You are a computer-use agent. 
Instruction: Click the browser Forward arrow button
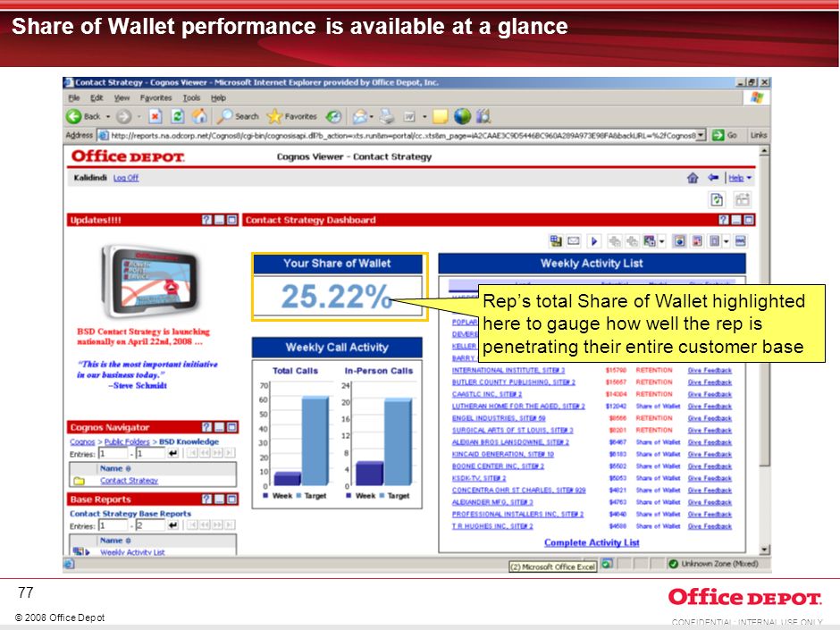point(123,116)
